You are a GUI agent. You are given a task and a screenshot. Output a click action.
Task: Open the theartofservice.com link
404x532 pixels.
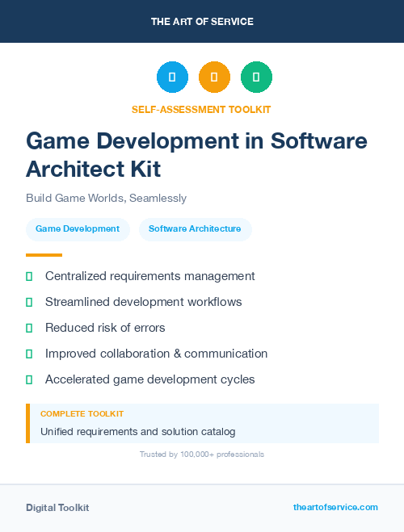(x=335, y=507)
